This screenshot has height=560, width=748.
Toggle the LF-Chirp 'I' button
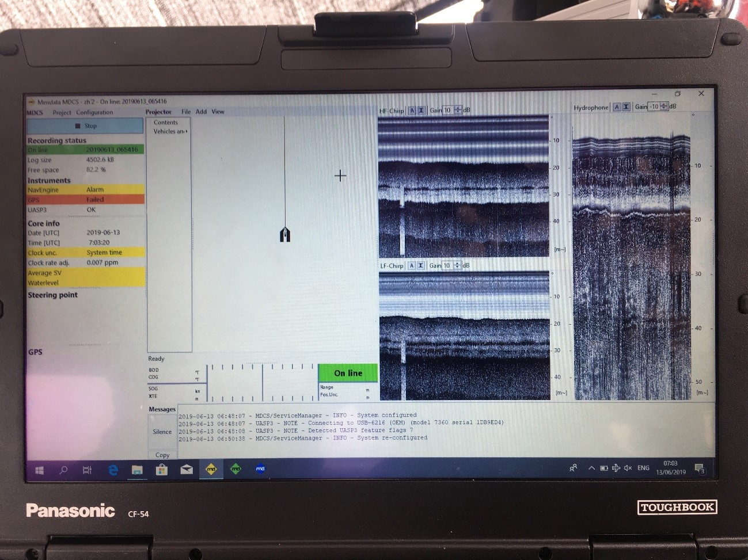click(421, 265)
